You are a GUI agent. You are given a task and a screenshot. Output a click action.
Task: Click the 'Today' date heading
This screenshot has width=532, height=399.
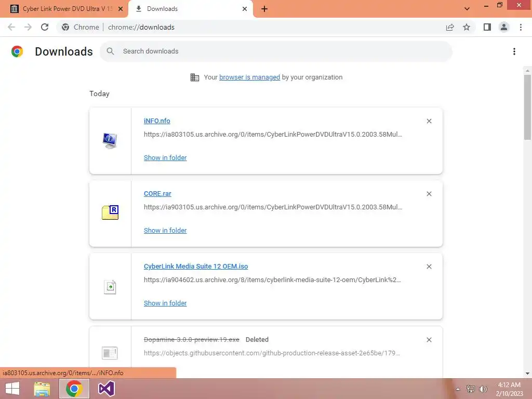click(99, 94)
